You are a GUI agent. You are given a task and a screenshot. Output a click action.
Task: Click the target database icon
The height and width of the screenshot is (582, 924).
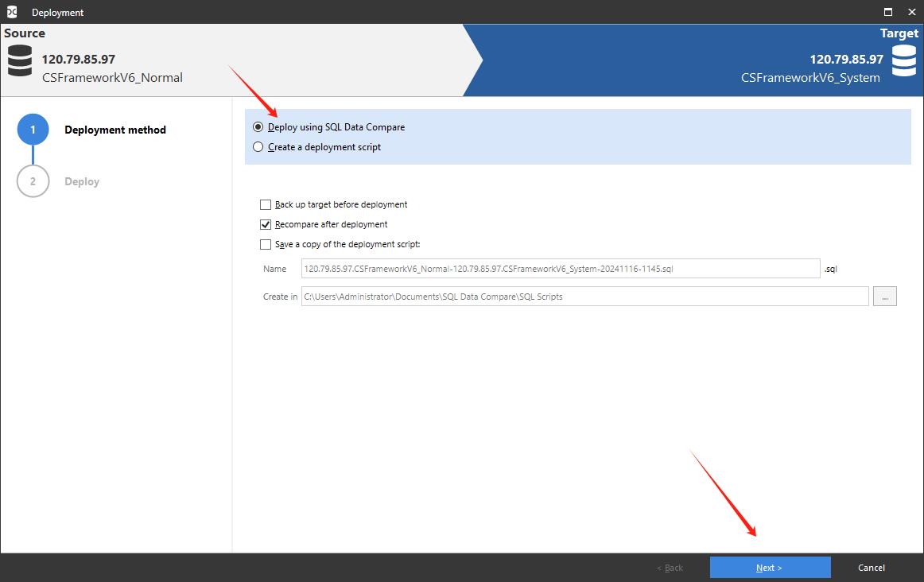pos(903,61)
